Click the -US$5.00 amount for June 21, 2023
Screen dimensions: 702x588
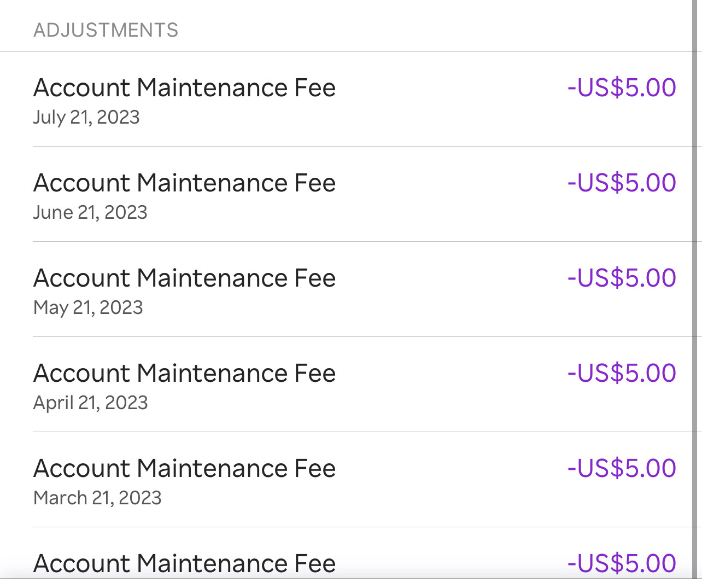(622, 183)
